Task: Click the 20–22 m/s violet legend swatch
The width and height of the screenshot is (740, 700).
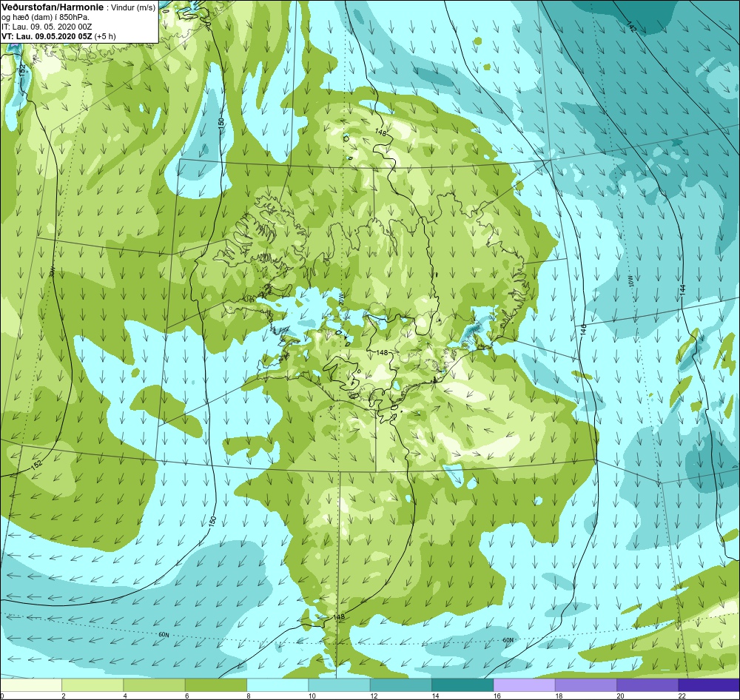Action: [x=647, y=684]
